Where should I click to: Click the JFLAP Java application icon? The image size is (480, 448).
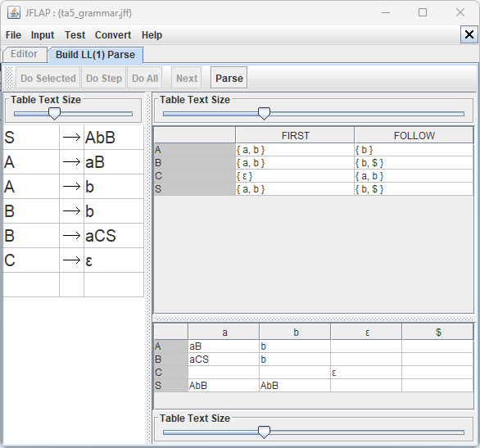14,13
